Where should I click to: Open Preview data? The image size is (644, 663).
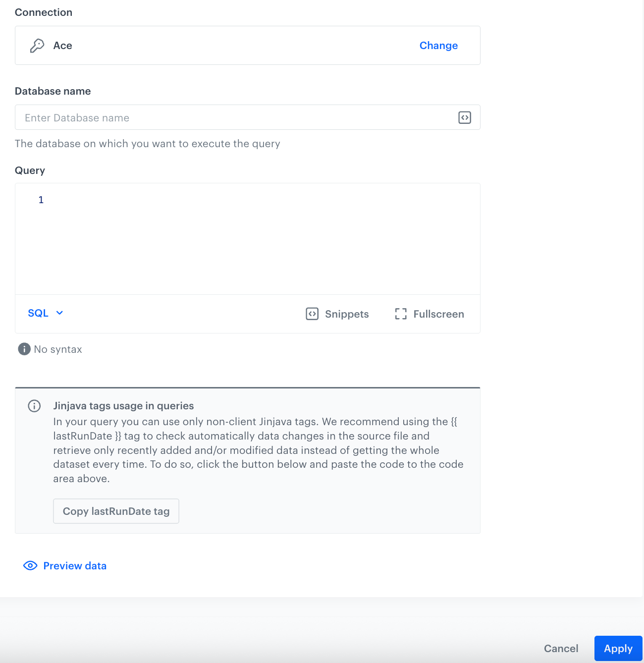coord(74,565)
